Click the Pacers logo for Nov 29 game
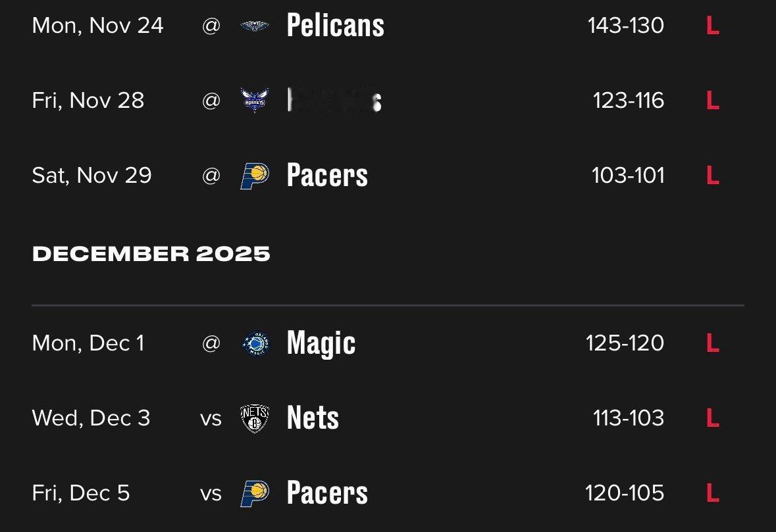 click(x=255, y=176)
